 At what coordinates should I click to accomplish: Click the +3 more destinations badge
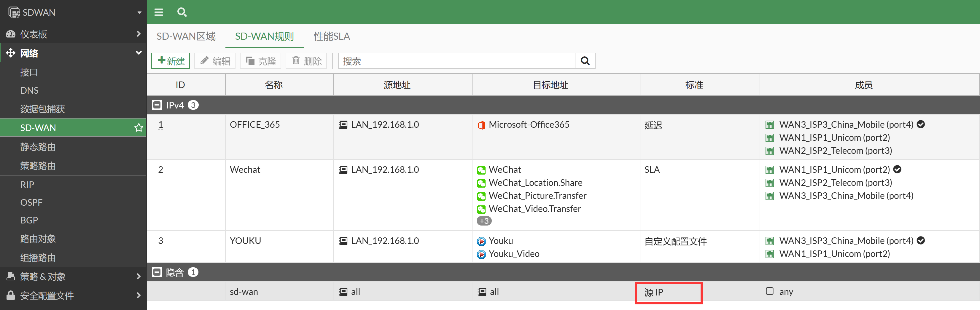click(484, 221)
